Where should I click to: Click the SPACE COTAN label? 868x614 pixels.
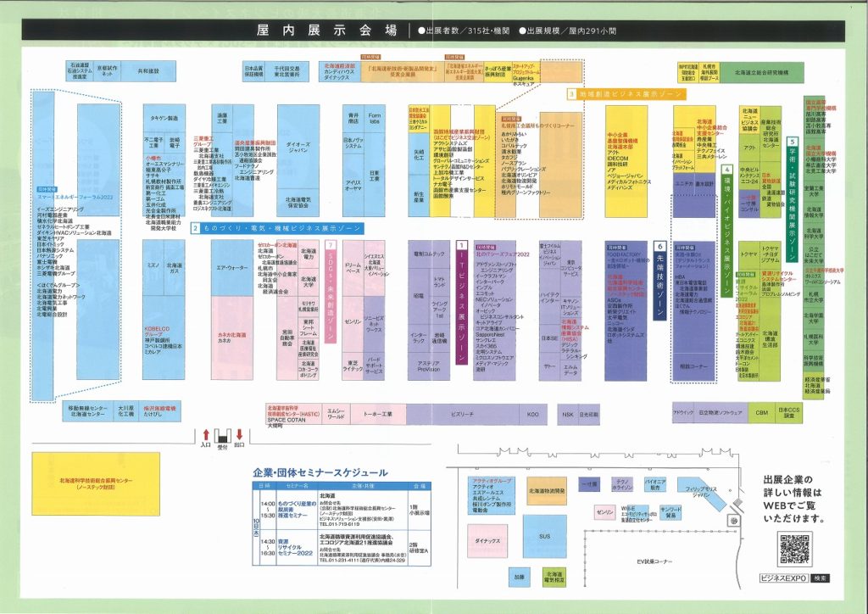pos(287,421)
